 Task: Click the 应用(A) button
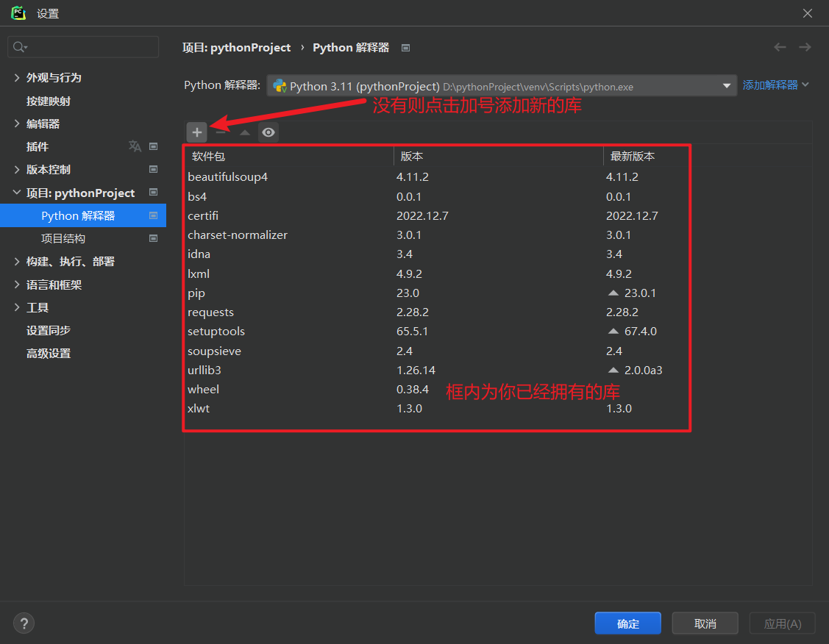click(x=783, y=623)
